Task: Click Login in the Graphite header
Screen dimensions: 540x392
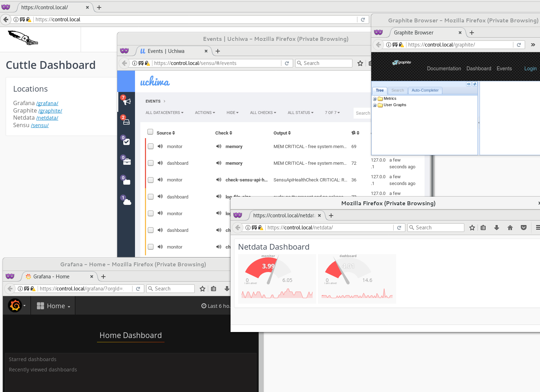Action: 530,69
